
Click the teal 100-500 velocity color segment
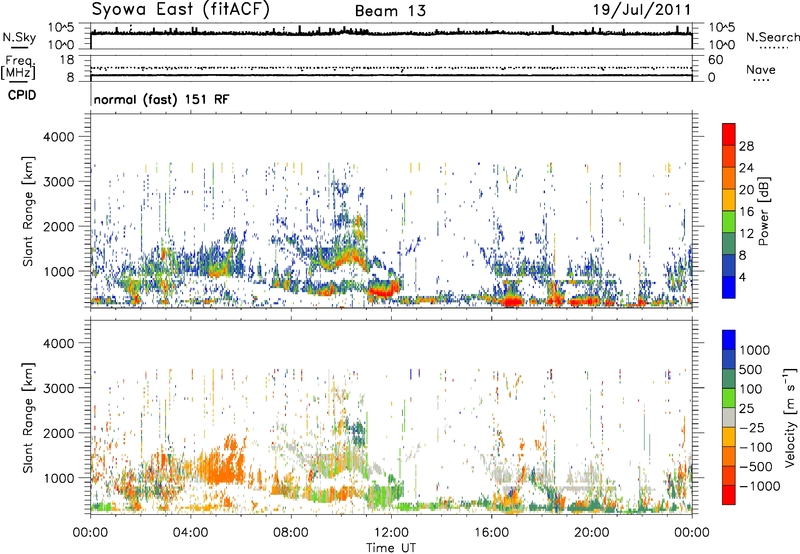pyautogui.click(x=729, y=379)
